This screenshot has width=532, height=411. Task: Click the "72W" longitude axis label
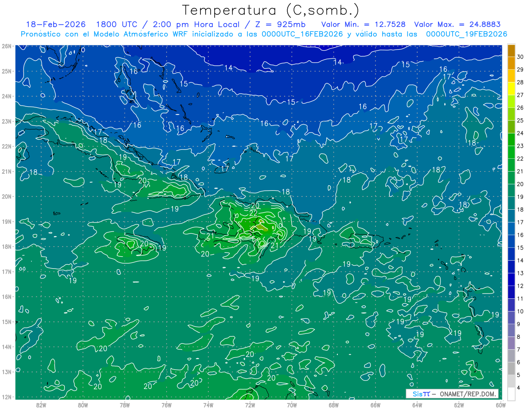point(250,405)
